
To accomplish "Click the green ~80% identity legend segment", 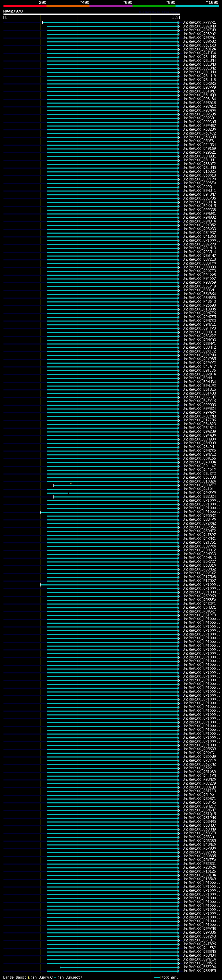I will [154, 6].
